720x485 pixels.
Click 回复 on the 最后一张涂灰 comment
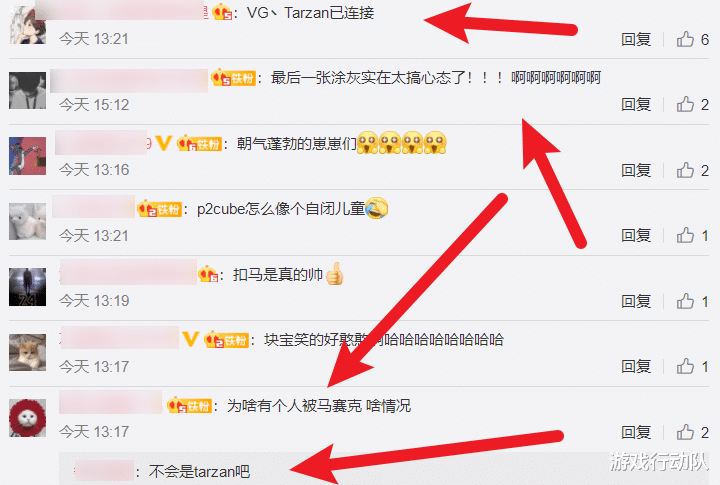(x=636, y=105)
